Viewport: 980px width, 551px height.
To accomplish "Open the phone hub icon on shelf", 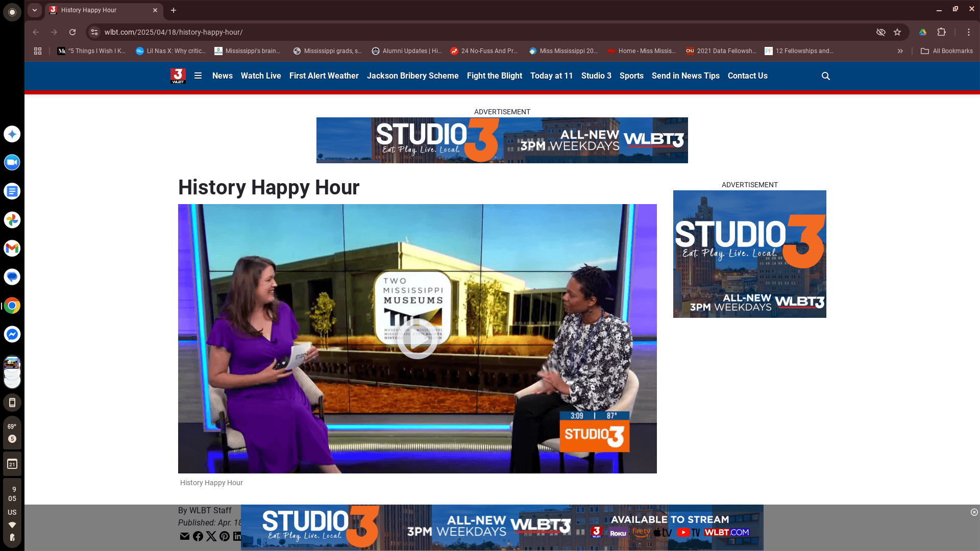I will [12, 403].
